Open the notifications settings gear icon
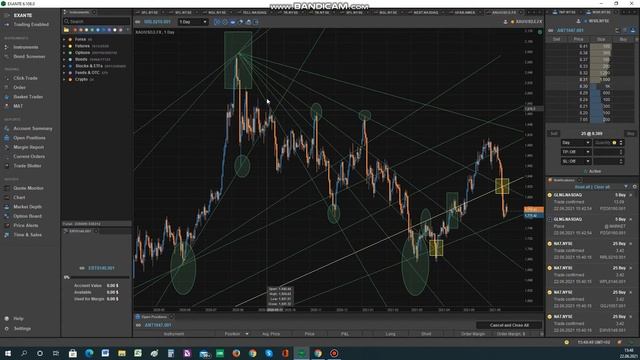 635,187
